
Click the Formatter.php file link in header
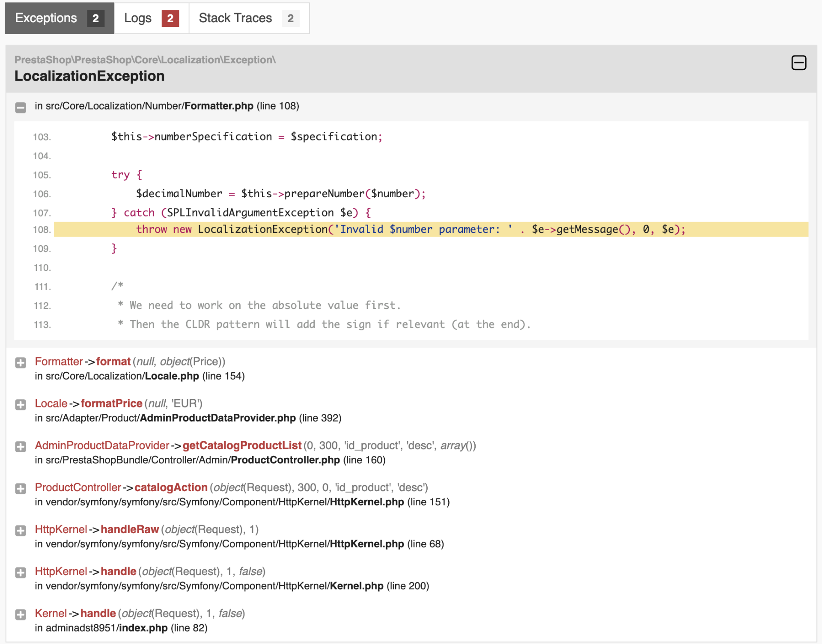click(219, 106)
